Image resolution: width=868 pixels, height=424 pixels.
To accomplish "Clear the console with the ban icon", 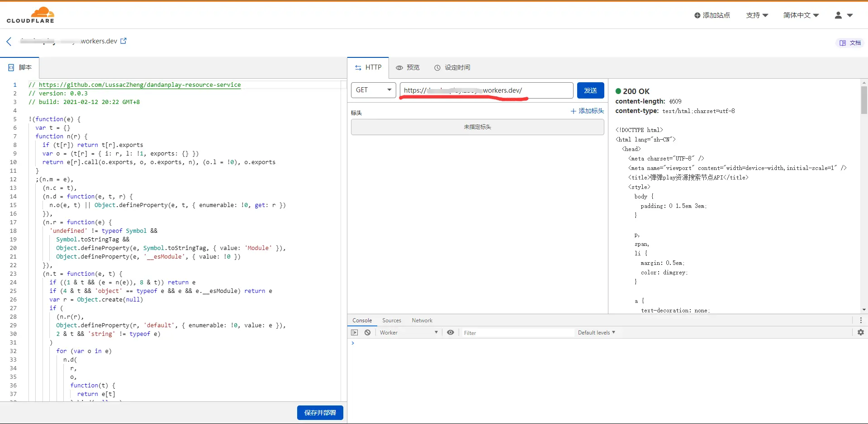I will [x=368, y=333].
